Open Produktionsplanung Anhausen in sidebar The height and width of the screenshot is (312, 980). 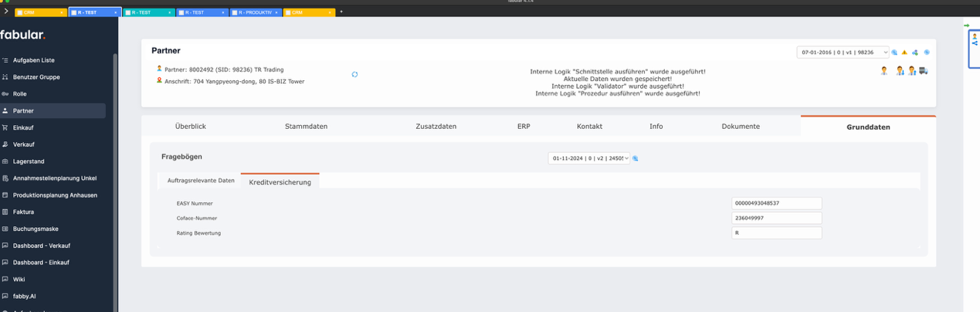pos(54,195)
